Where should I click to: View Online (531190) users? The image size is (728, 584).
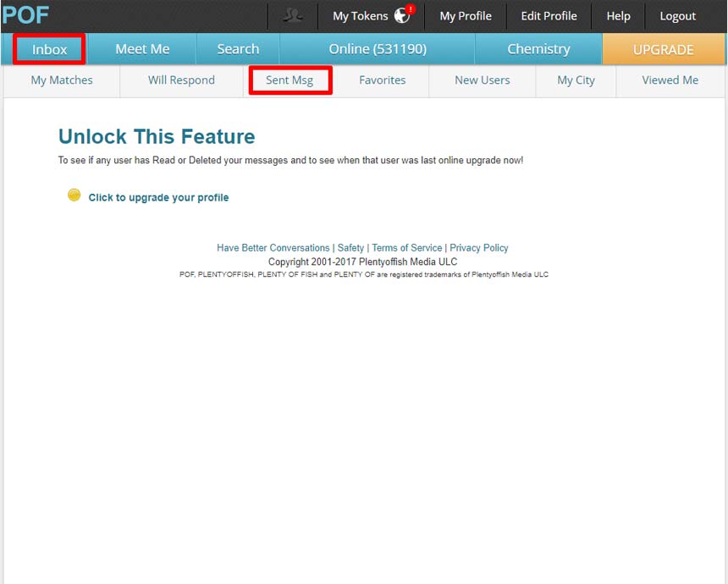(378, 49)
